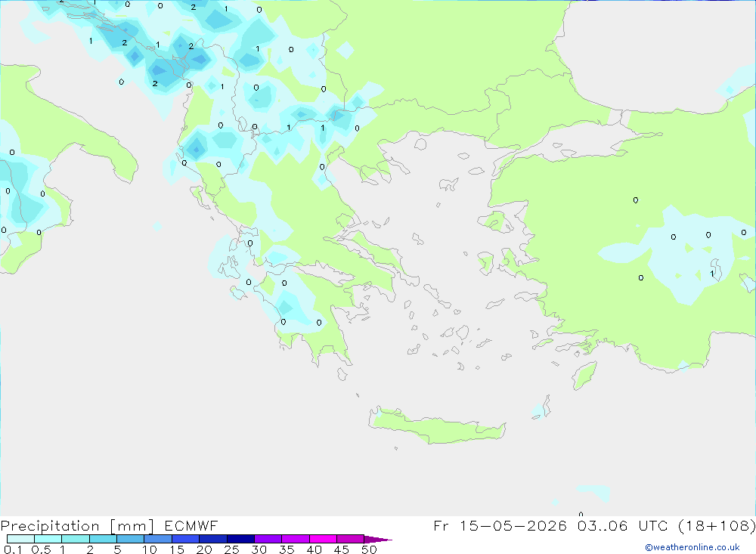Click the legend scale label '45'

pos(342,549)
